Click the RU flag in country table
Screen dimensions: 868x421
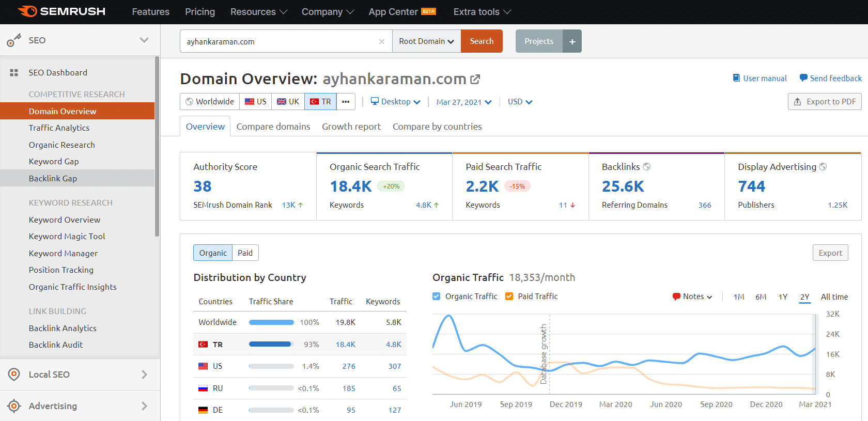203,388
